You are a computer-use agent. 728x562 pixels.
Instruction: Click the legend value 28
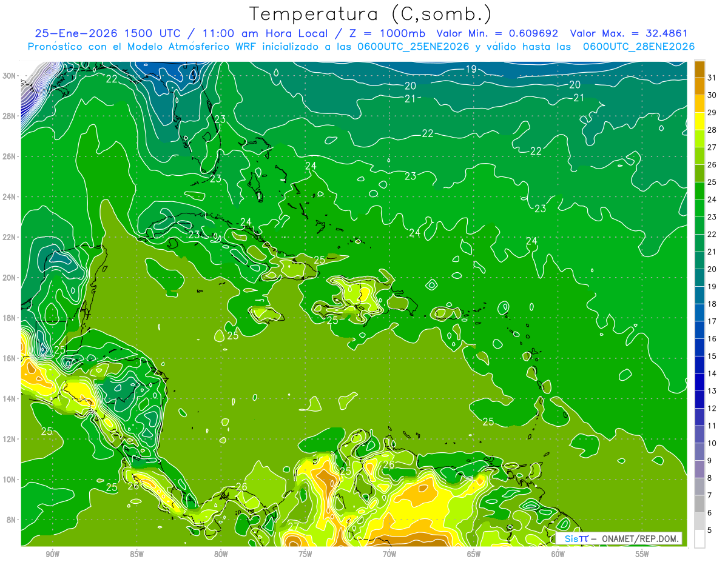[712, 130]
